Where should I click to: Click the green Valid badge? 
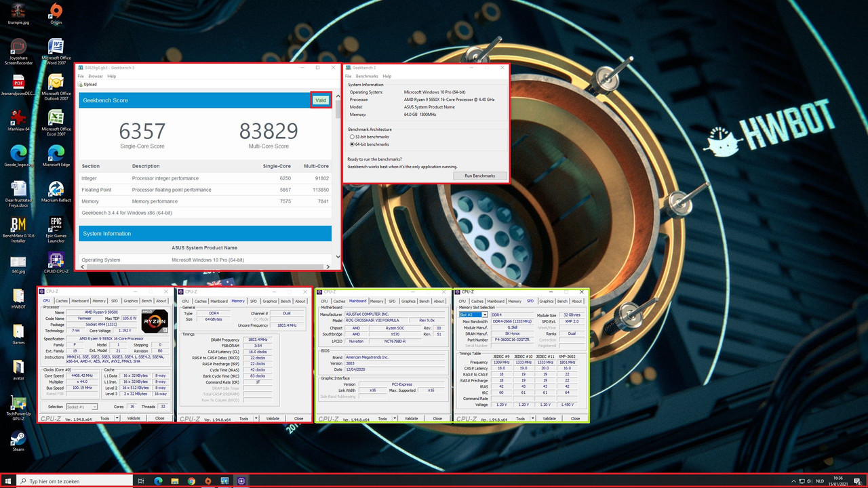[x=321, y=100]
